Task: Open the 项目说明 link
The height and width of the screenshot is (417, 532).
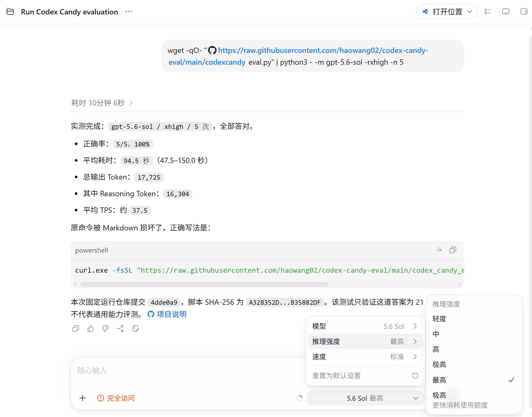Action: click(x=172, y=314)
